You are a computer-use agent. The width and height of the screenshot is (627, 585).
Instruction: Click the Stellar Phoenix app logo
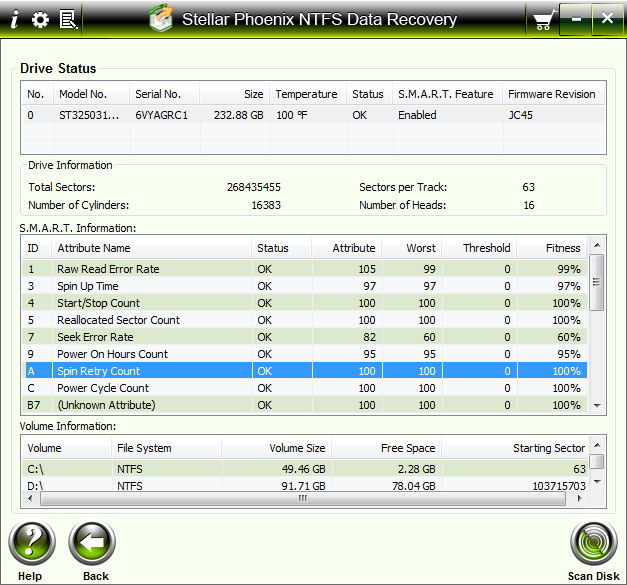pyautogui.click(x=162, y=18)
